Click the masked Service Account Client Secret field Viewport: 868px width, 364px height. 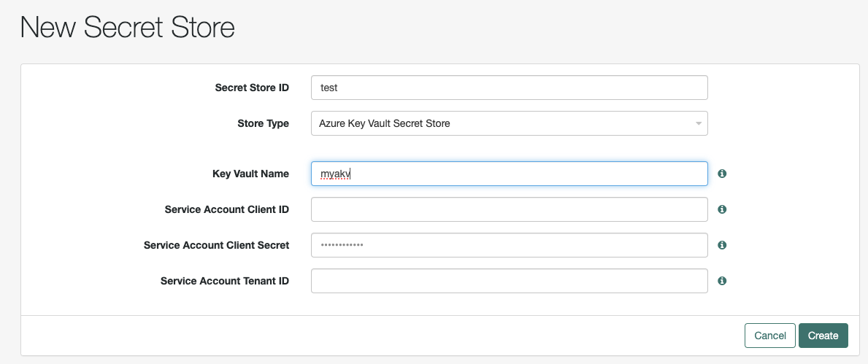click(x=509, y=245)
